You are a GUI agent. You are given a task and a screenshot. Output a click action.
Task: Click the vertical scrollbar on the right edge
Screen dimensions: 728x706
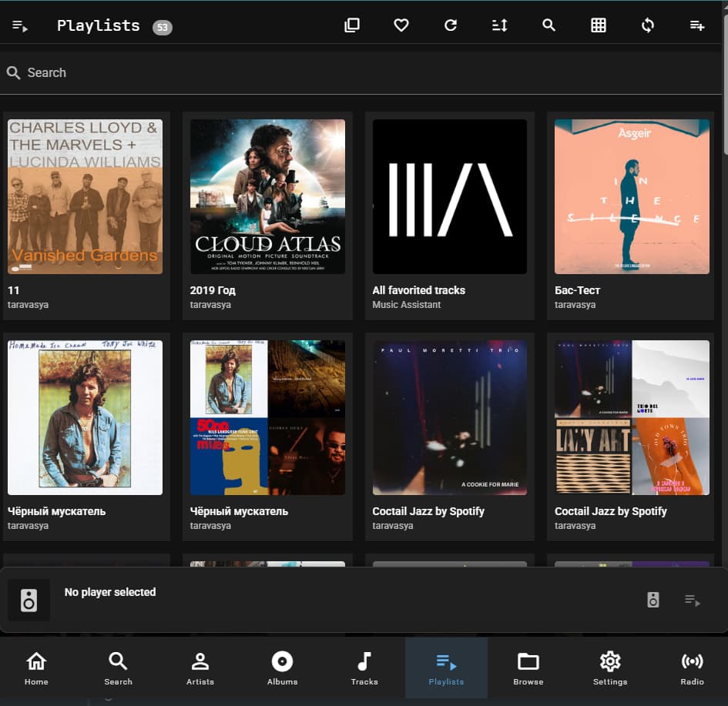(725, 83)
